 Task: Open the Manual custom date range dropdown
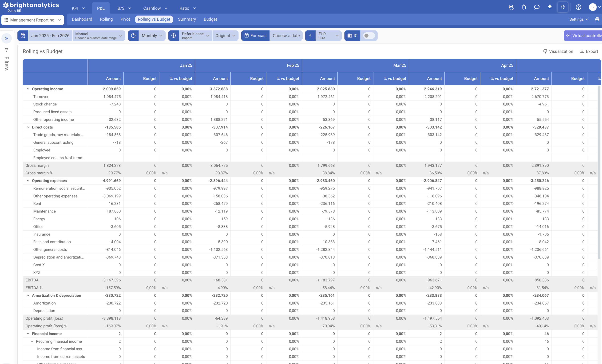(x=99, y=36)
